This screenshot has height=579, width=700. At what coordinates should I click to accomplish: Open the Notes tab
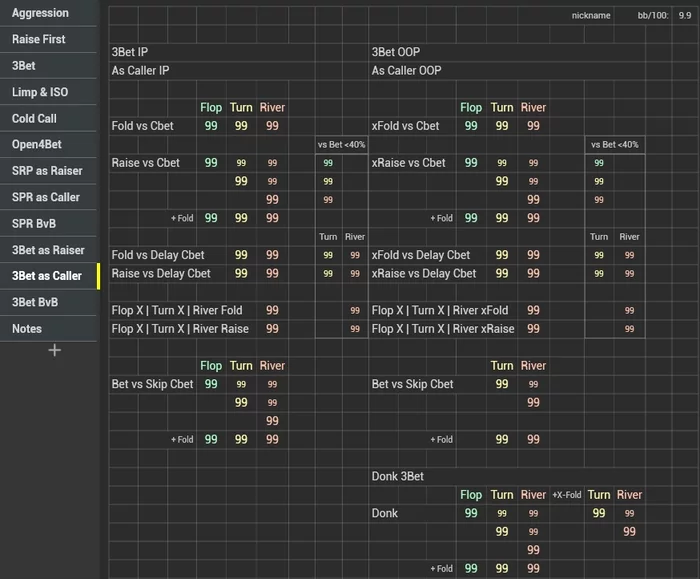(x=27, y=328)
